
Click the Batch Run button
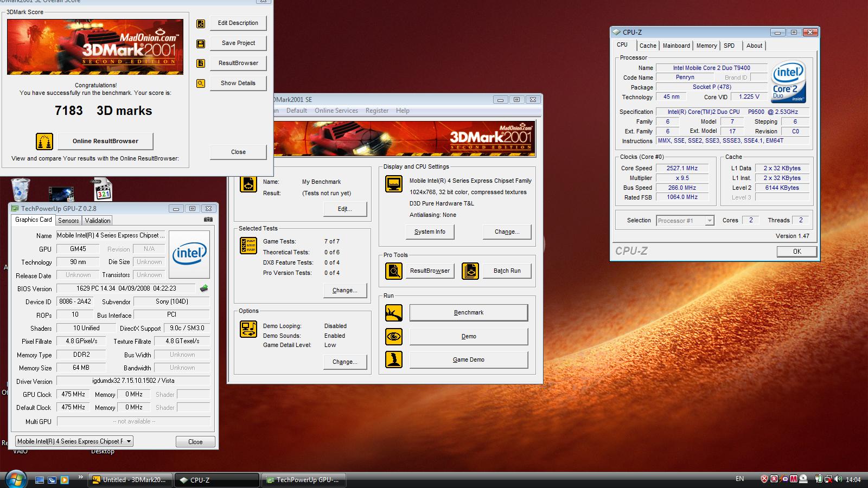click(x=507, y=271)
